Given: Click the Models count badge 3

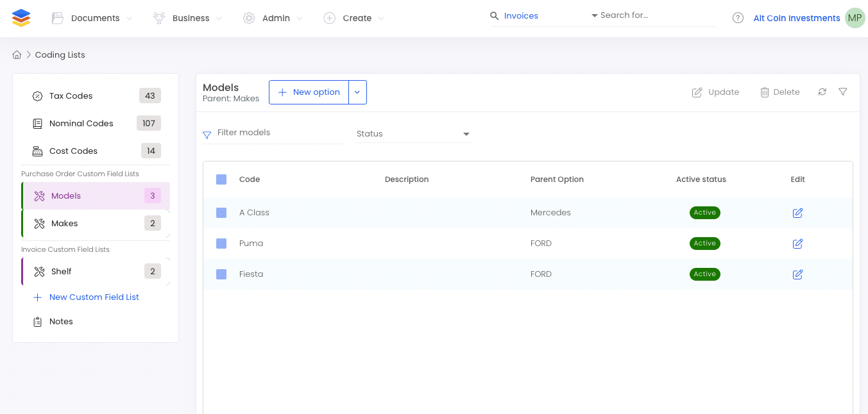Looking at the screenshot, I should pyautogui.click(x=153, y=196).
